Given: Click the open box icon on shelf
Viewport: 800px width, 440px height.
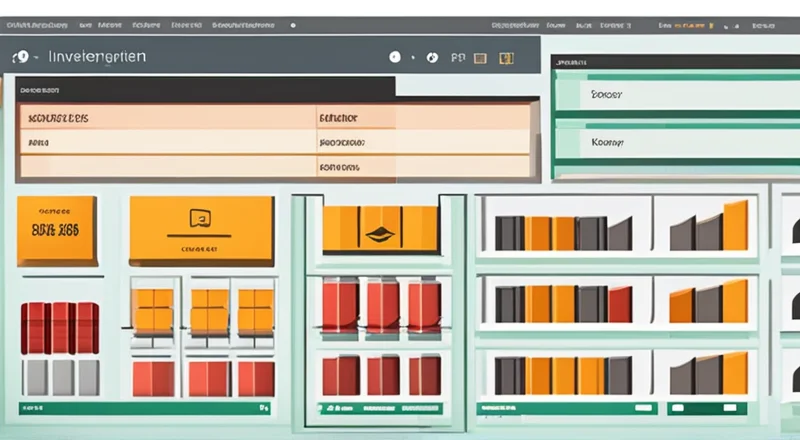Looking at the screenshot, I should coord(380,233).
